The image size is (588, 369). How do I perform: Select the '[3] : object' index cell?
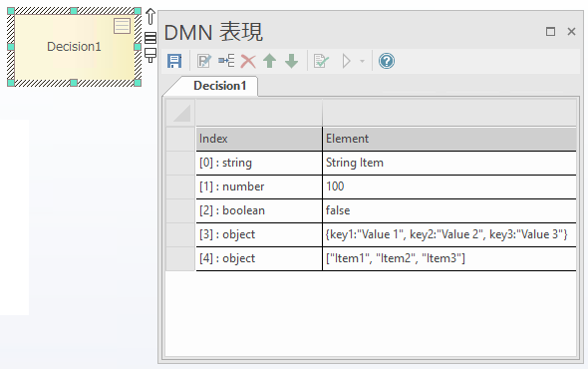[259, 234]
